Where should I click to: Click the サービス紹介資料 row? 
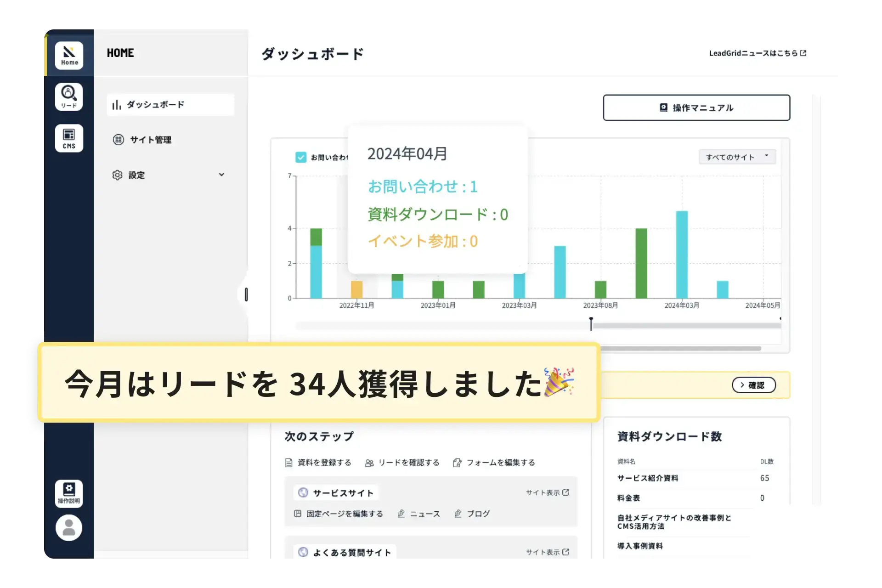click(x=696, y=478)
